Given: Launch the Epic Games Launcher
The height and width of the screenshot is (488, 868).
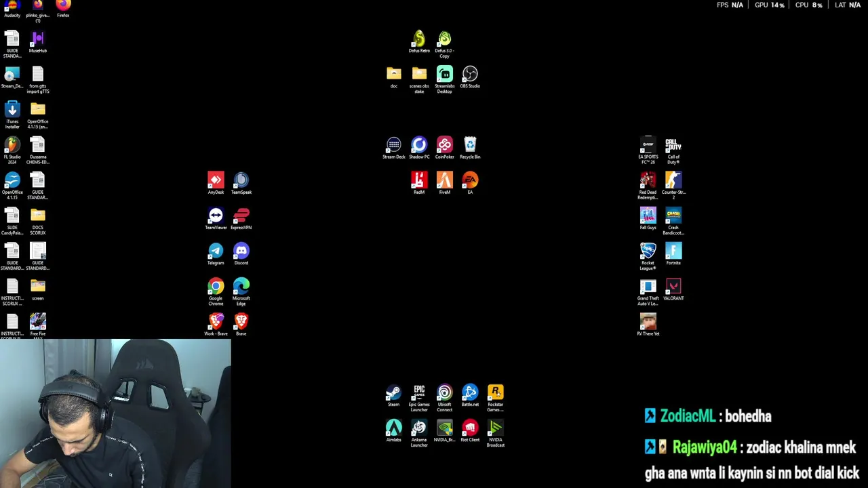Looking at the screenshot, I should pos(419,399).
